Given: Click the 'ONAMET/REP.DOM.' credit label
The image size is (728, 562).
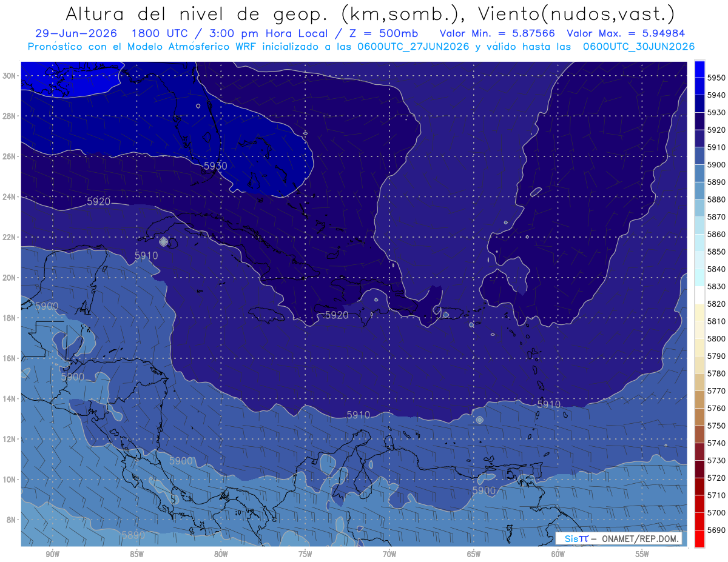Looking at the screenshot, I should tap(640, 539).
